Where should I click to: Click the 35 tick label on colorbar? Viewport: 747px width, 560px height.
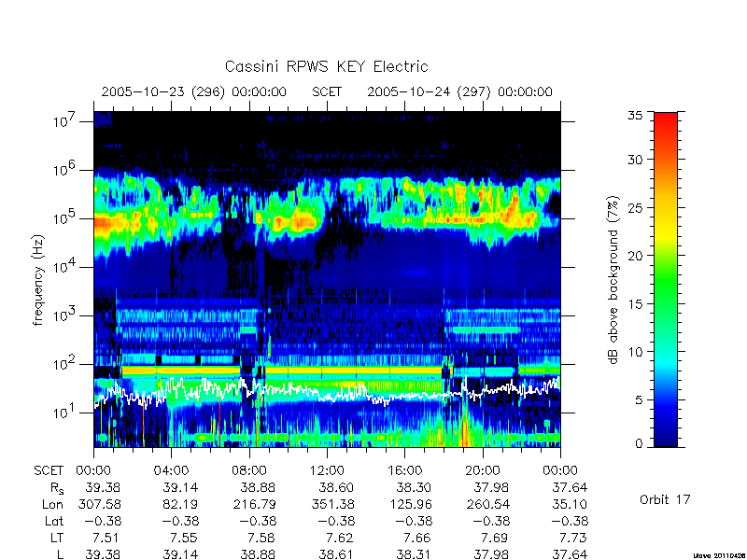click(635, 115)
